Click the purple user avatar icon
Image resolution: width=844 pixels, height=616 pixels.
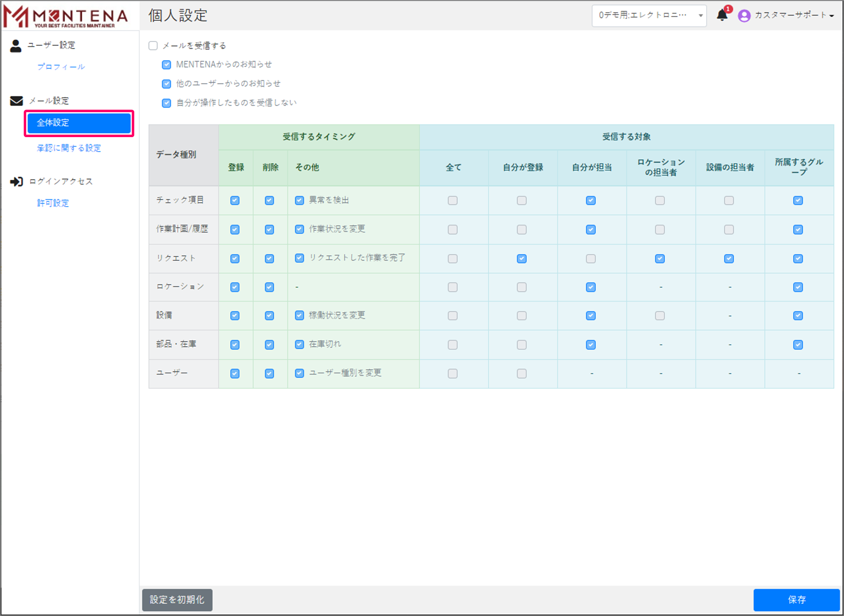(744, 16)
